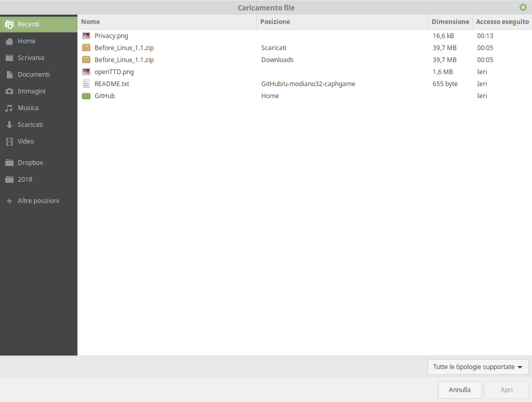Open the 2018 bookmark label
The image size is (532, 402).
click(x=25, y=179)
